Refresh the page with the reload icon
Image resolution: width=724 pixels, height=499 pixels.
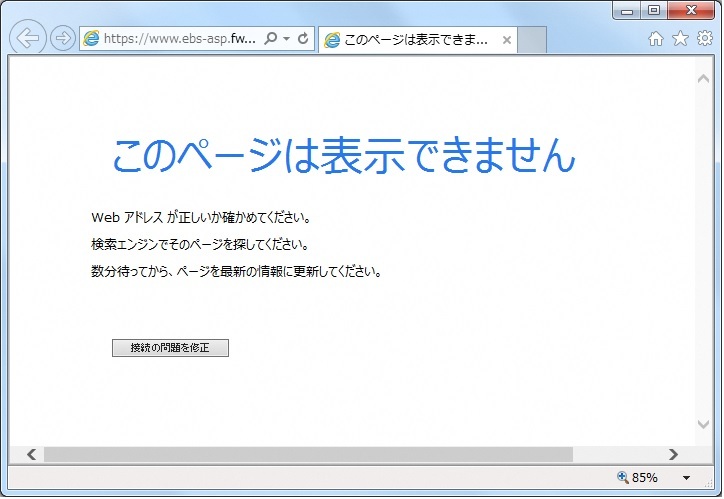point(302,39)
